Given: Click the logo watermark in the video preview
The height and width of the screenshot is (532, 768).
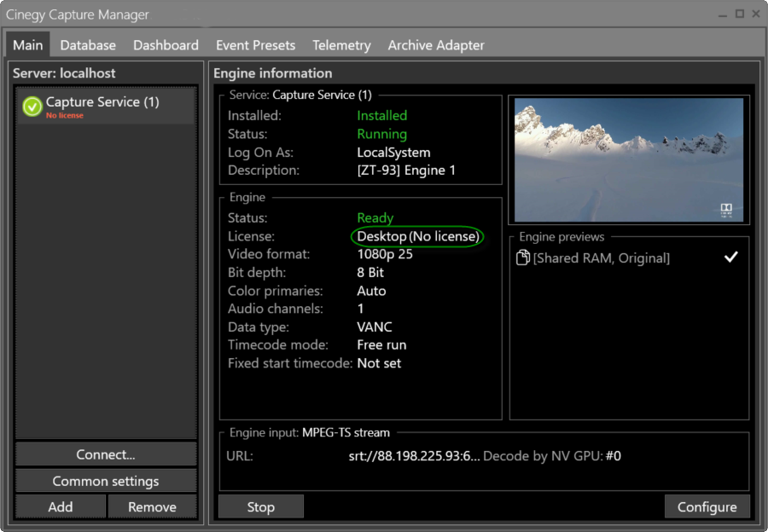Looking at the screenshot, I should click(726, 209).
